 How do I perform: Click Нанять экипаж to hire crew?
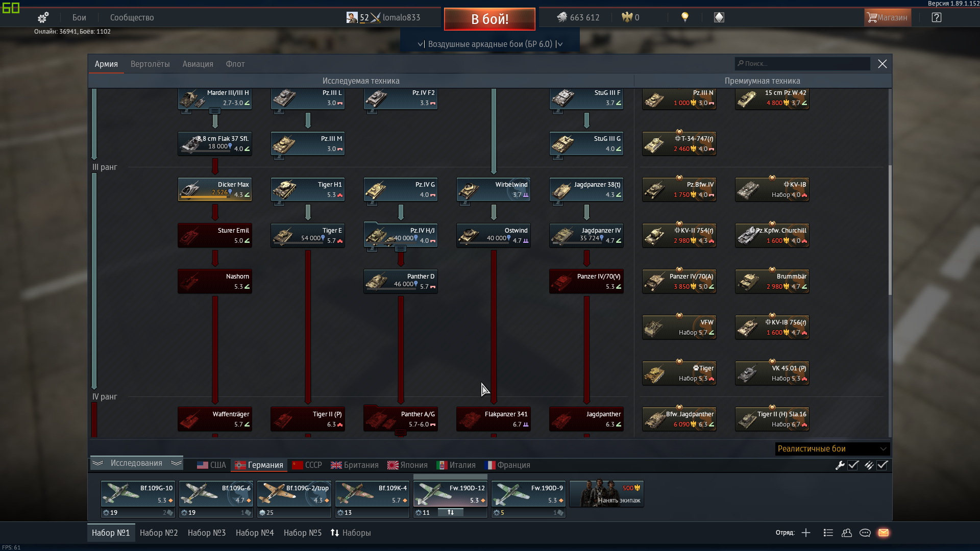point(606,493)
